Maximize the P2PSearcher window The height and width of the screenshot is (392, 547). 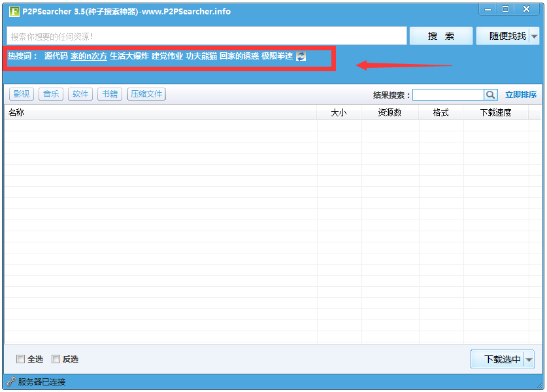point(505,9)
